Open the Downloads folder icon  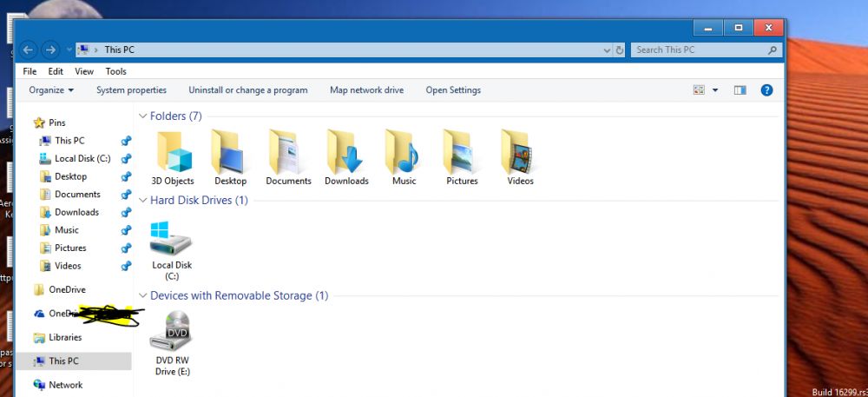tap(346, 152)
